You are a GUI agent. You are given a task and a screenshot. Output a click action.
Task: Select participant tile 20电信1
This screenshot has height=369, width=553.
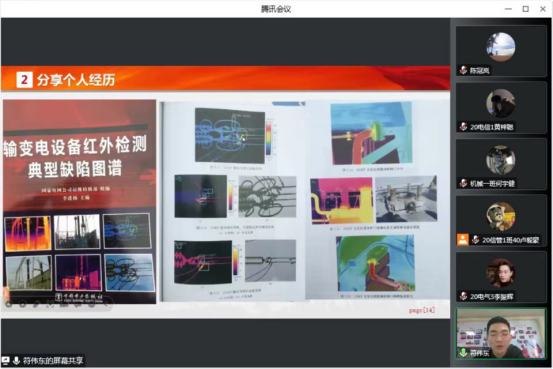coord(501,108)
